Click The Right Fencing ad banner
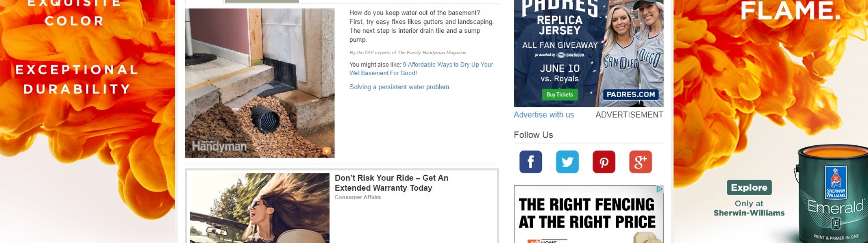 click(x=589, y=214)
